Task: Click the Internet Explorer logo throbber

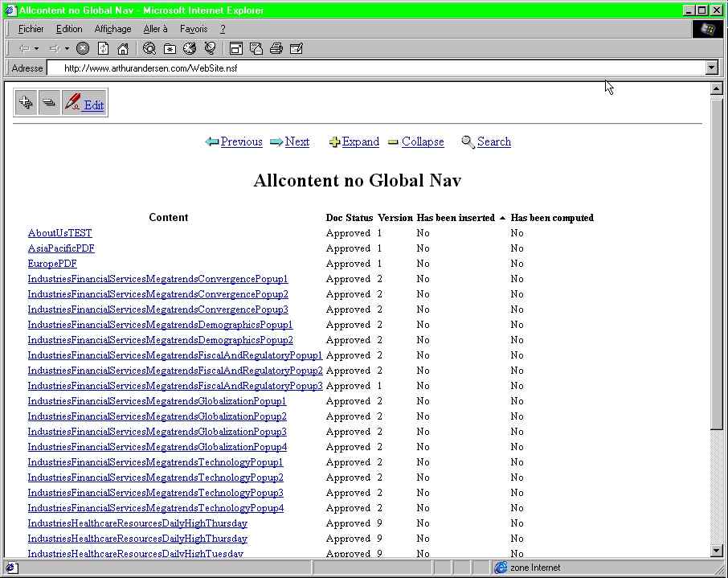Action: (x=708, y=29)
